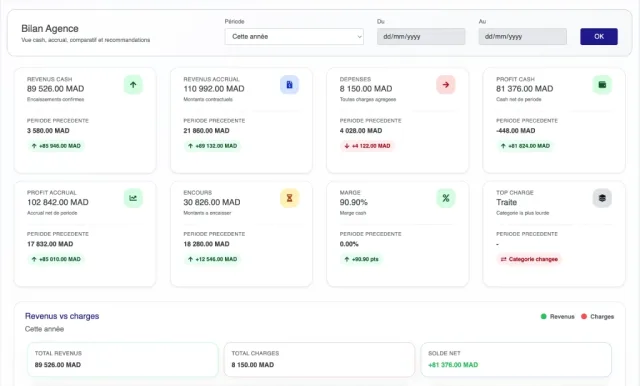The image size is (640, 386).
Task: Click the 4 028.00 MAD previous period value
Action: pyautogui.click(x=361, y=131)
